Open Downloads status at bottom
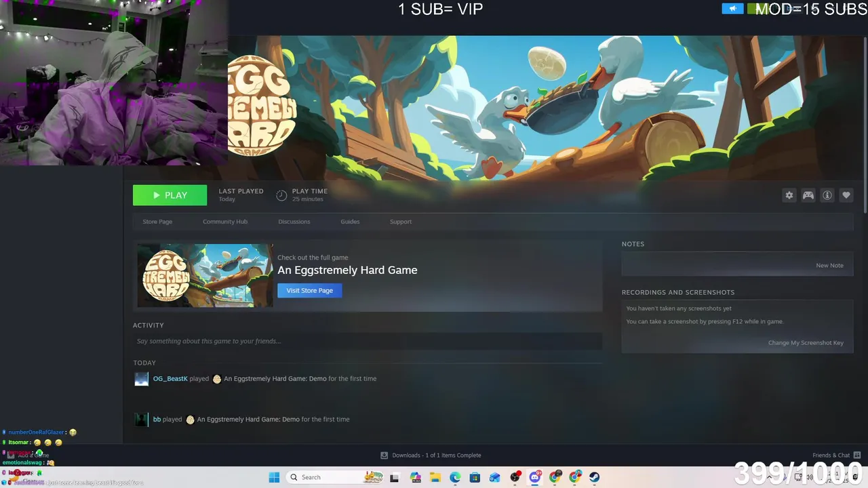 pos(431,455)
